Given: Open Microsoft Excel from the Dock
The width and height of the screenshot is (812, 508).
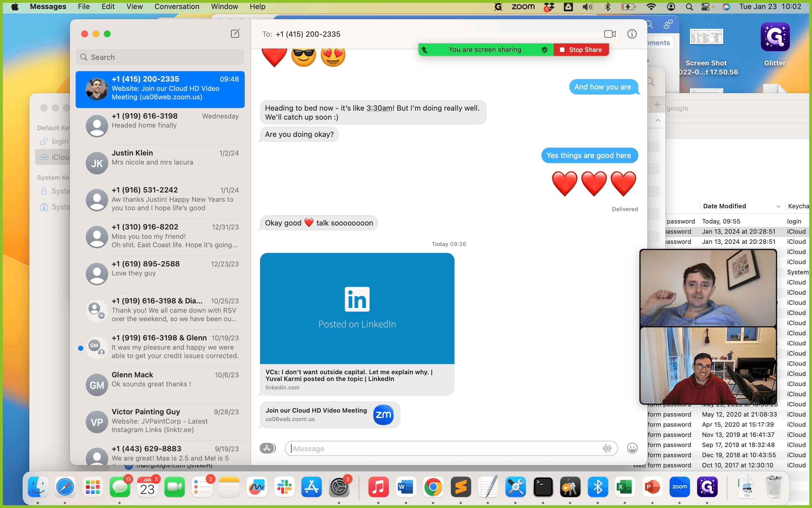Looking at the screenshot, I should tap(625, 487).
